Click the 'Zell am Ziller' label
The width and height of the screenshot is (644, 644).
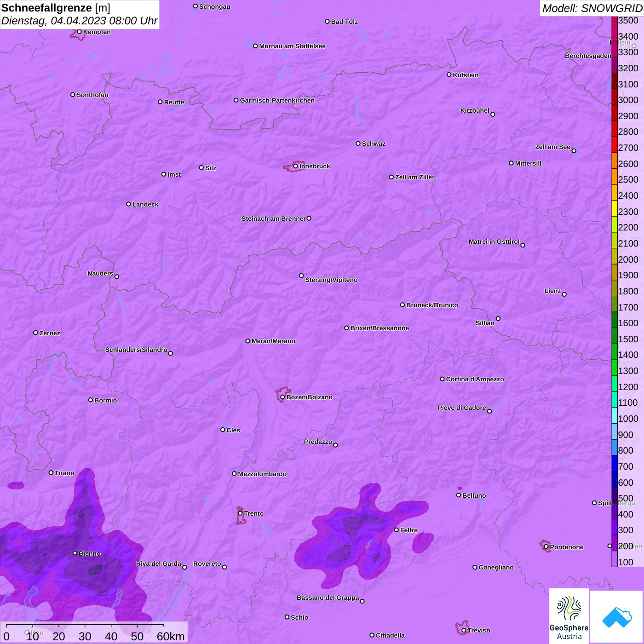pyautogui.click(x=415, y=177)
